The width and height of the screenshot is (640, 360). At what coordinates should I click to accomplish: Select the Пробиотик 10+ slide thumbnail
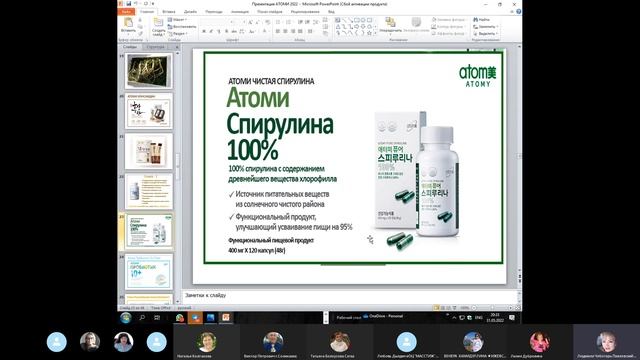pos(149,271)
